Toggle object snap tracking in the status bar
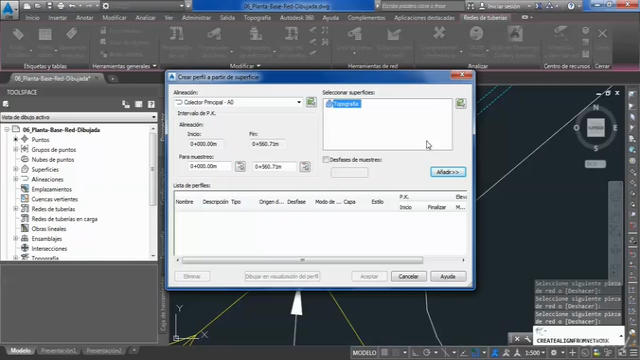640x360 pixels. pos(464,353)
